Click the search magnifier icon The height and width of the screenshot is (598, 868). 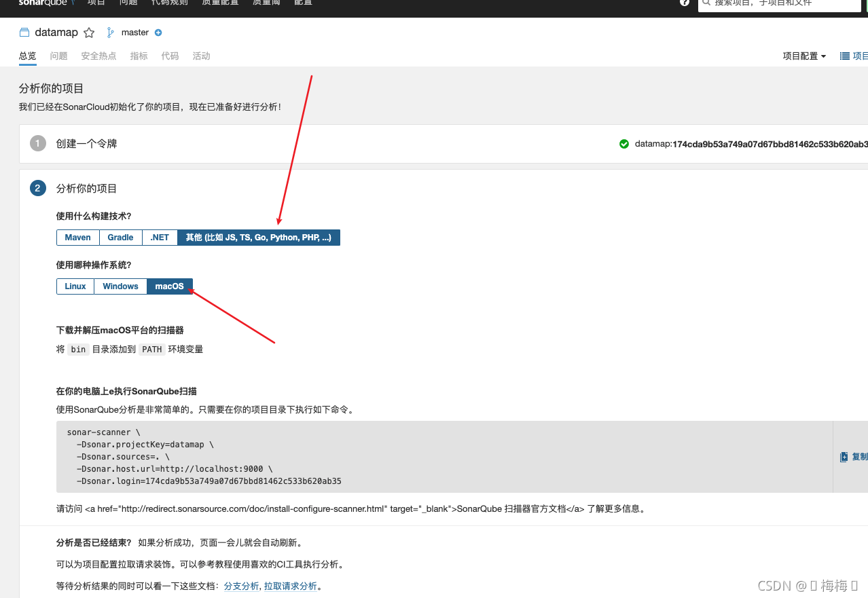coord(706,3)
